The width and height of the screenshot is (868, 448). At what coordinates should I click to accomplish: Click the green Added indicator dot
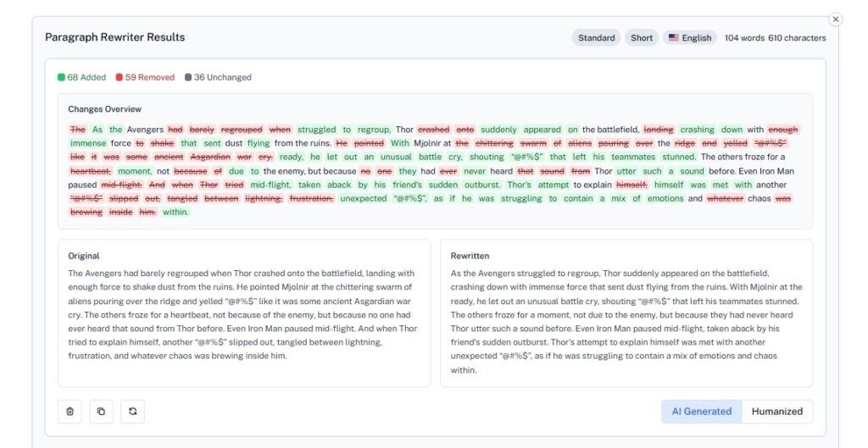tap(61, 77)
